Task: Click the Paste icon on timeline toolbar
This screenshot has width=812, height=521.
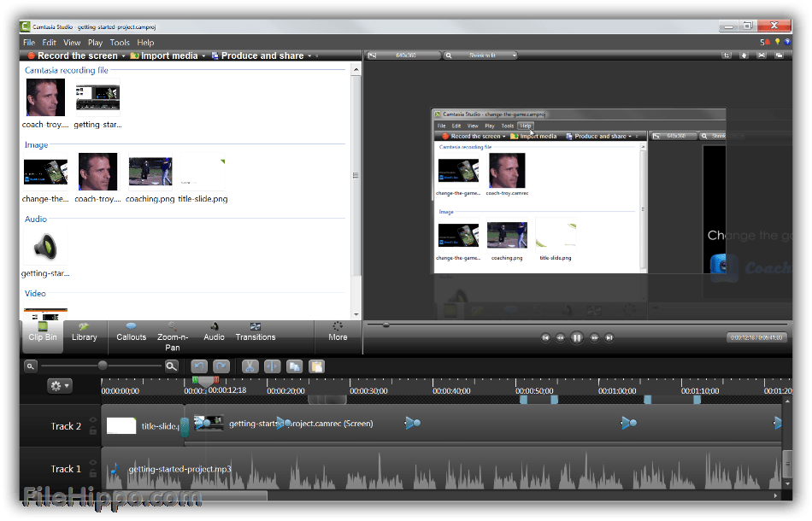Action: (x=317, y=366)
